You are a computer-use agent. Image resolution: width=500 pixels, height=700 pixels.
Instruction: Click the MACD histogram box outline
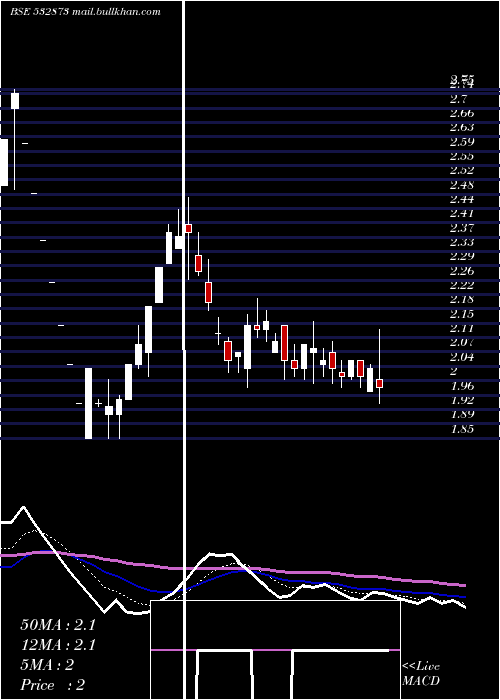(275, 650)
